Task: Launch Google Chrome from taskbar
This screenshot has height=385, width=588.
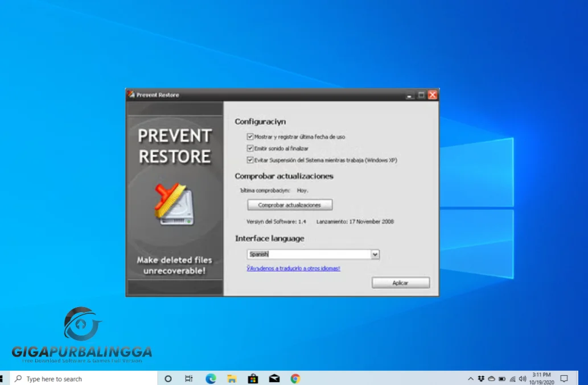Action: click(295, 379)
